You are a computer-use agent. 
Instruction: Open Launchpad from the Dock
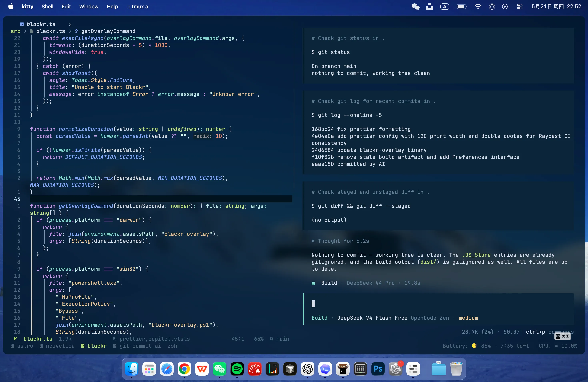[149, 369]
